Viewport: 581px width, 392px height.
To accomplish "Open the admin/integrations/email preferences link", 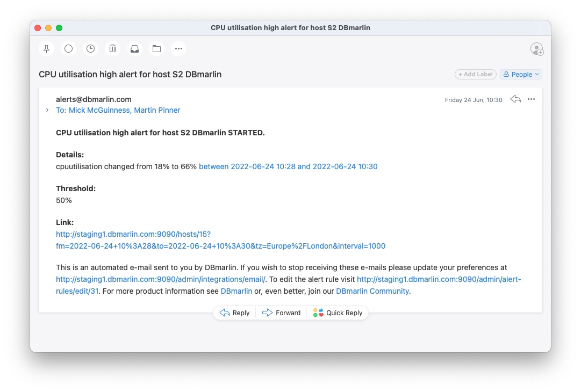I will [x=161, y=279].
